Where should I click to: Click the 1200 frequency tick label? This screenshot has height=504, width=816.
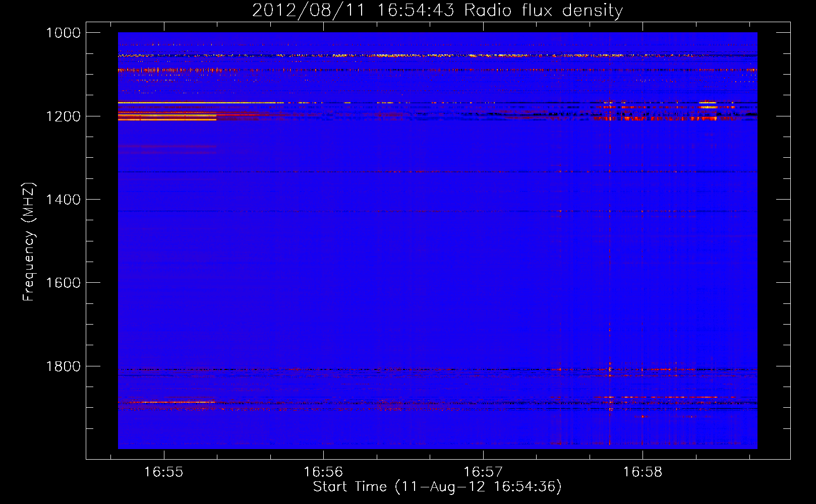[63, 116]
